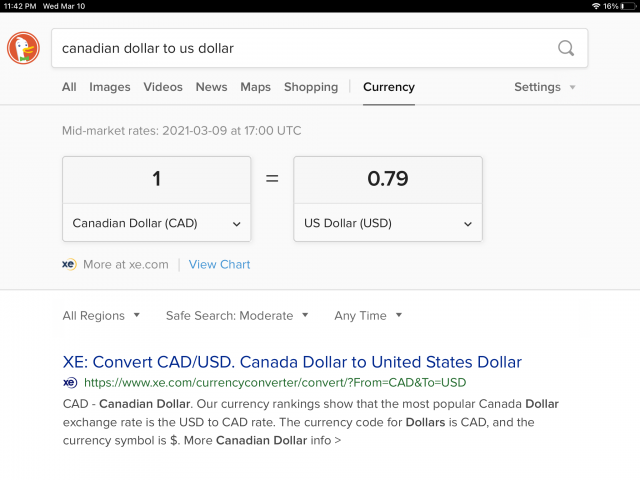The image size is (640, 480).
Task: Click the amount field showing 1
Action: 157,180
